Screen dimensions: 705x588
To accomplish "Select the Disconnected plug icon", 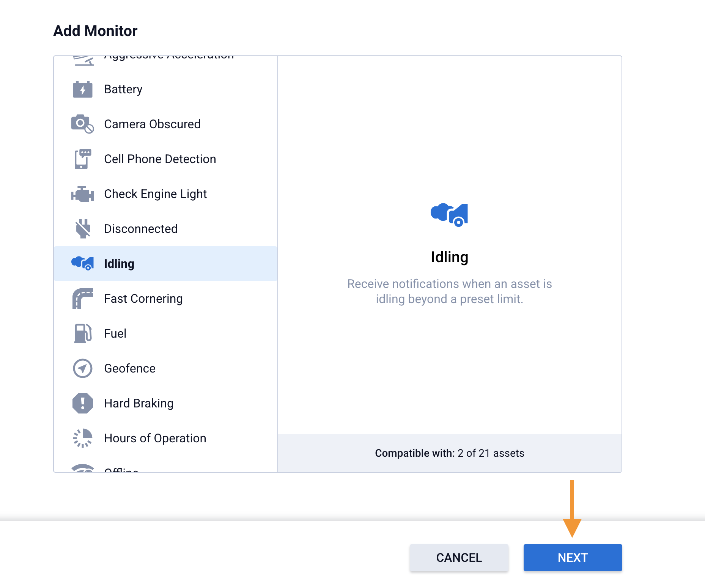I will coord(82,229).
